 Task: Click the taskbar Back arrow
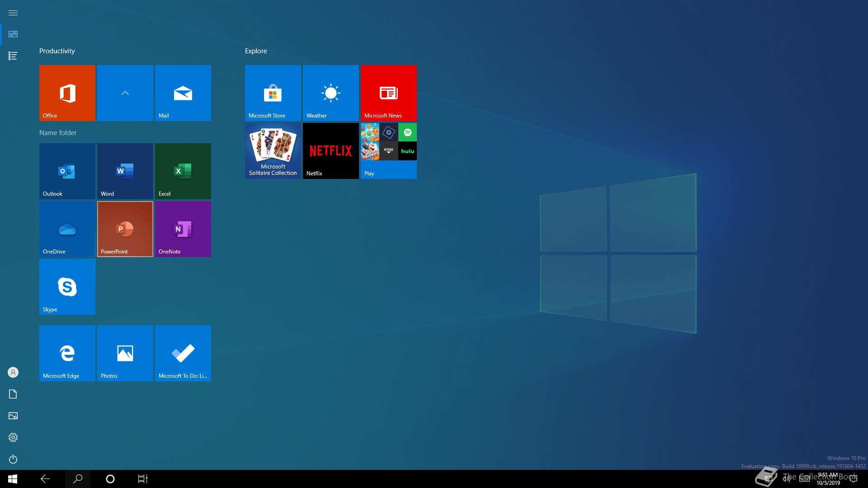click(x=45, y=479)
